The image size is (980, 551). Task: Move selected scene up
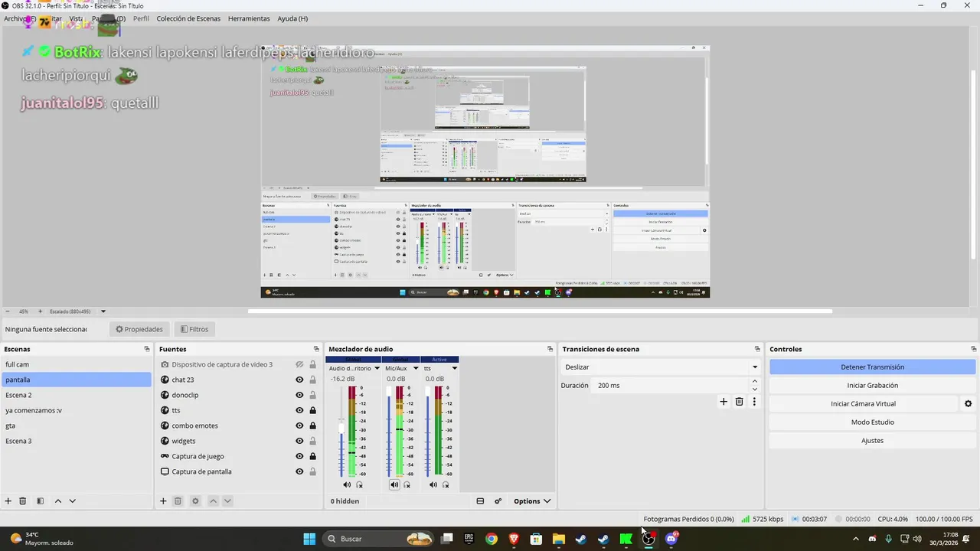point(58,501)
